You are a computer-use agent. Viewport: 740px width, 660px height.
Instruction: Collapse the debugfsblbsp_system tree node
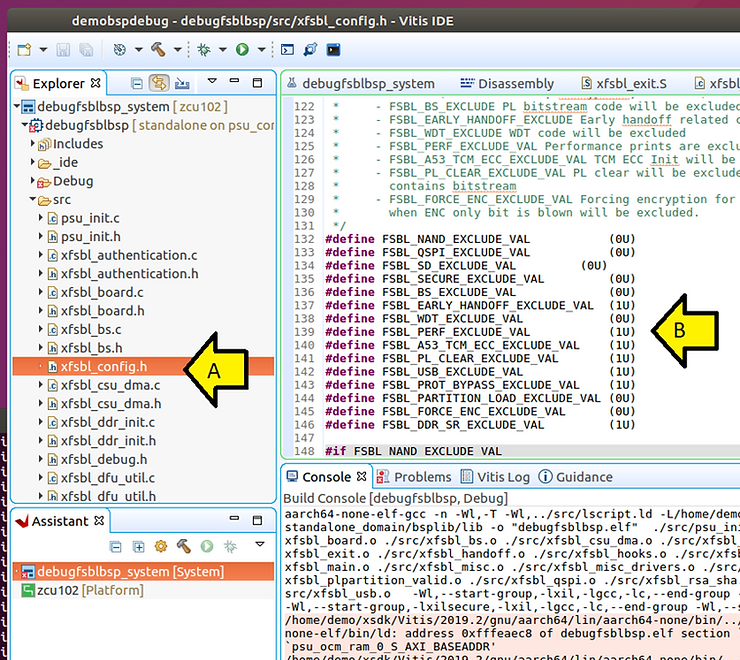coord(17,106)
